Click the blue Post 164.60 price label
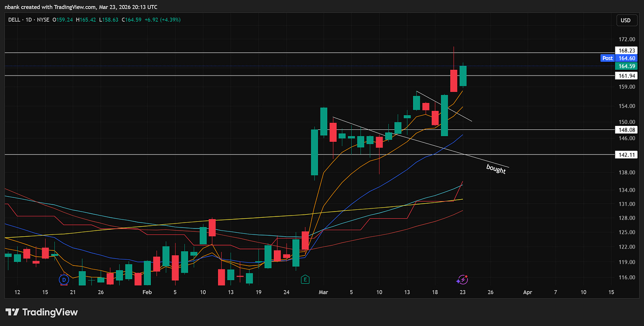The width and height of the screenshot is (644, 326). [x=619, y=58]
